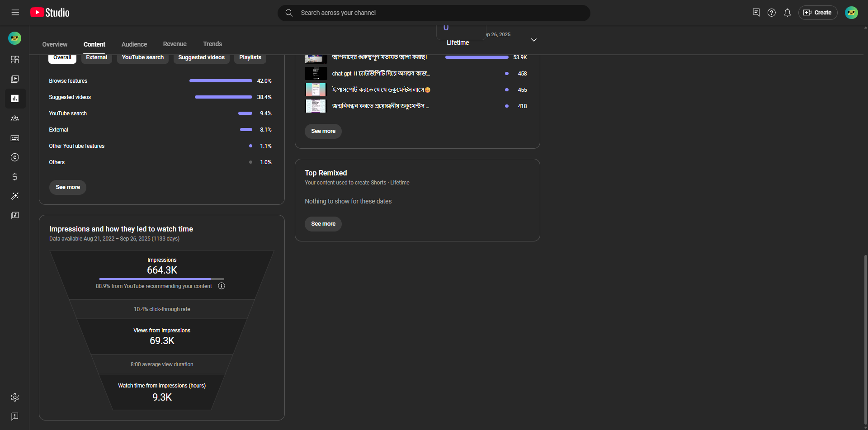Switch to the Audience tab
Image resolution: width=868 pixels, height=430 pixels.
[x=134, y=44]
